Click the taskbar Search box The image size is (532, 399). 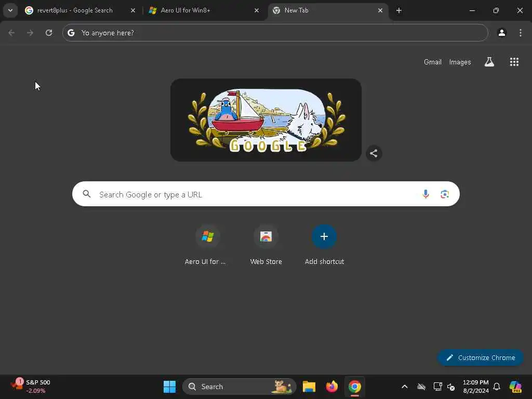click(x=239, y=387)
